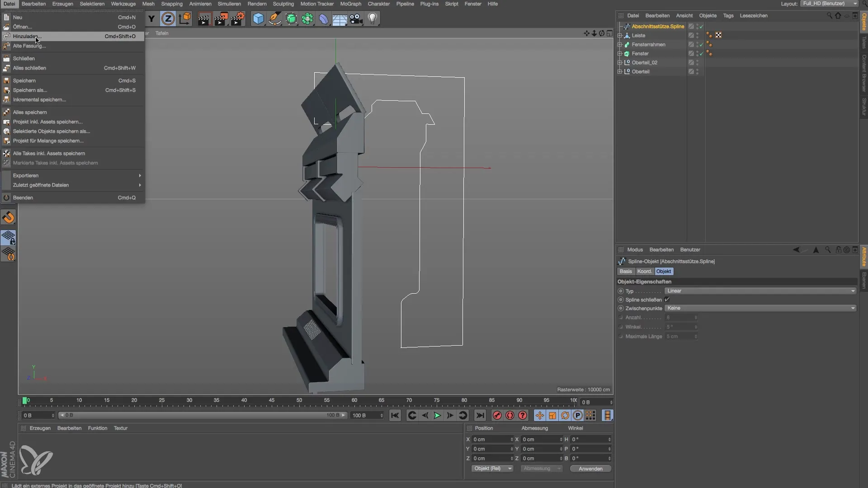Screen dimensions: 868x488
Task: Open render settings clapperboard with gear
Action: tap(238, 19)
